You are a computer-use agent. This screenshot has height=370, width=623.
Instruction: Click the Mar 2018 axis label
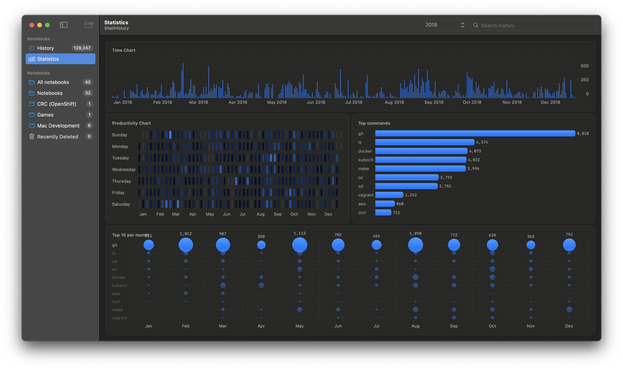coord(198,102)
